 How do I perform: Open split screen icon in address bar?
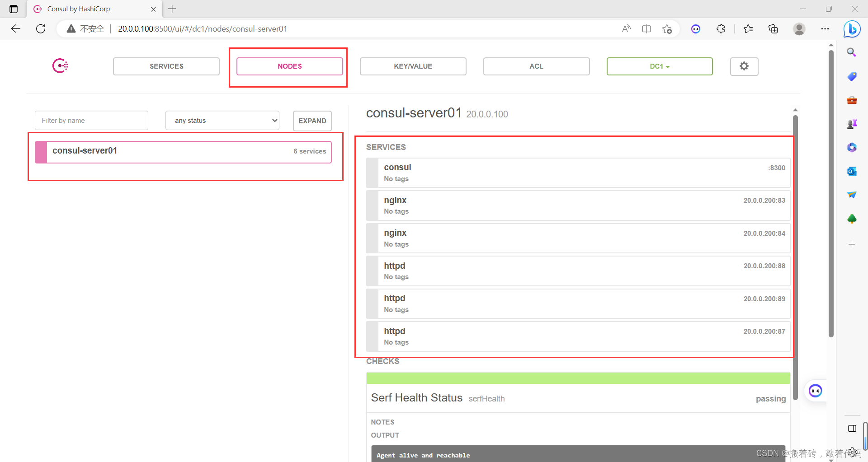pos(646,29)
